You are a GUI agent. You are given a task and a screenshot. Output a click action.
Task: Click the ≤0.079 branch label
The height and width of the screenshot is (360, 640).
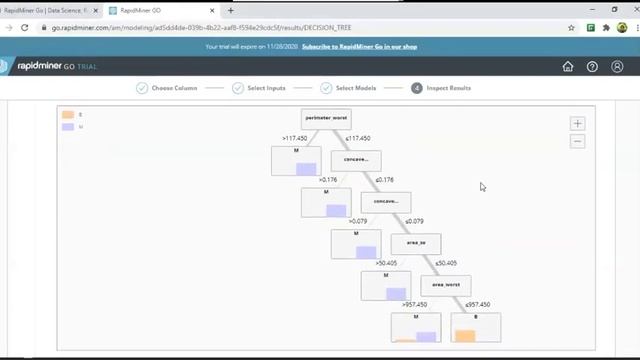tap(414, 221)
